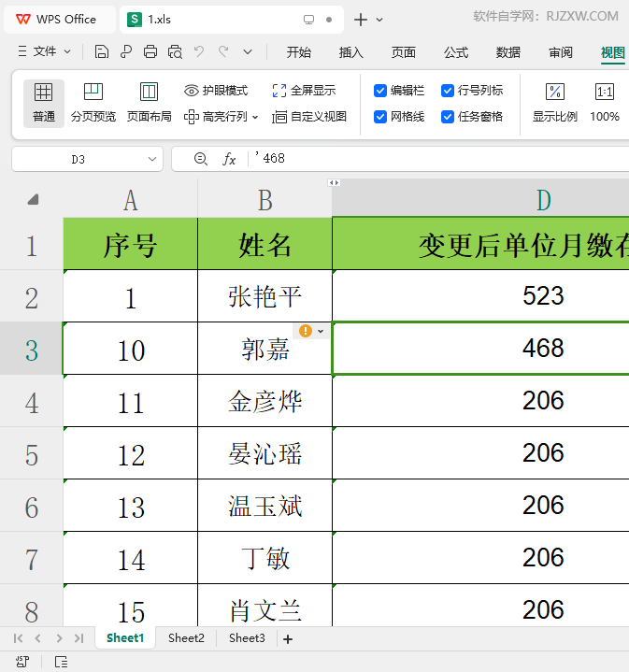Screen dimensions: 629x672
Task: Click the Save icon in quick access toolbar
Action: 102,52
